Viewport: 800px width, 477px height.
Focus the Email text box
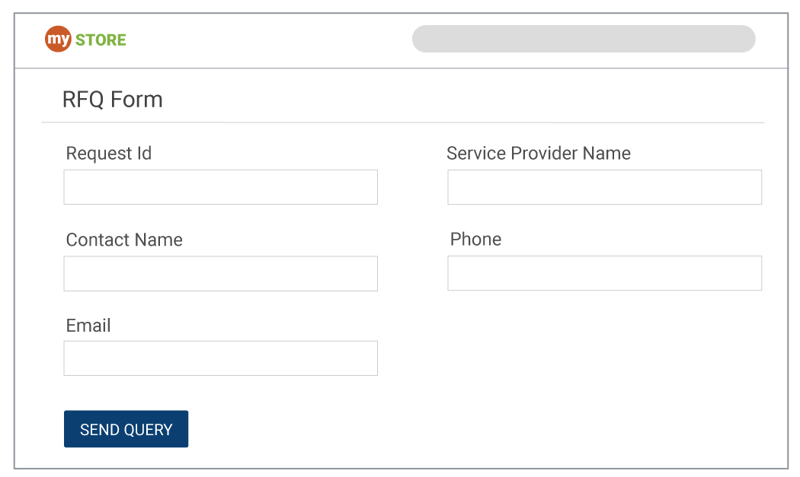tap(220, 358)
